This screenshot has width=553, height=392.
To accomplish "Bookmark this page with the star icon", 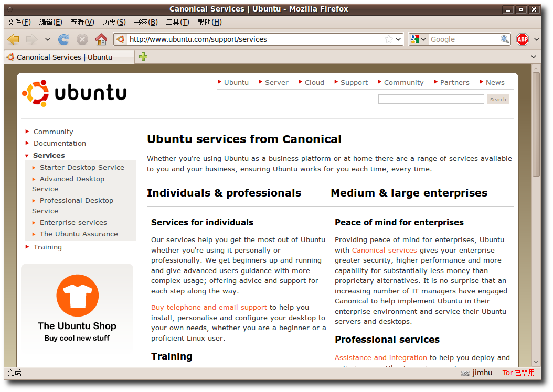I will point(389,39).
